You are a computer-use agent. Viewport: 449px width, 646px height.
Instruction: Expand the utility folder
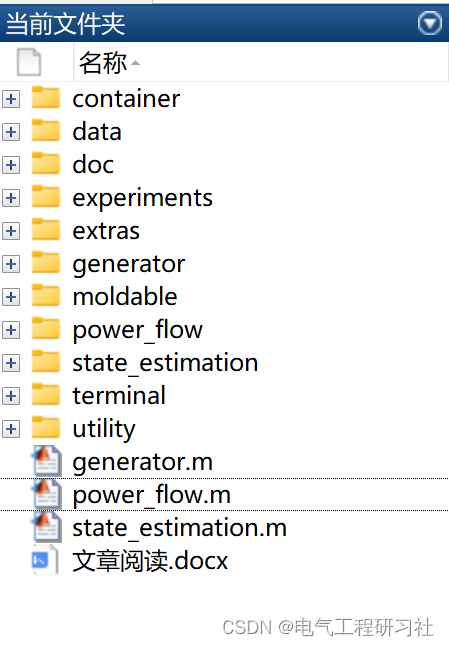[11, 429]
